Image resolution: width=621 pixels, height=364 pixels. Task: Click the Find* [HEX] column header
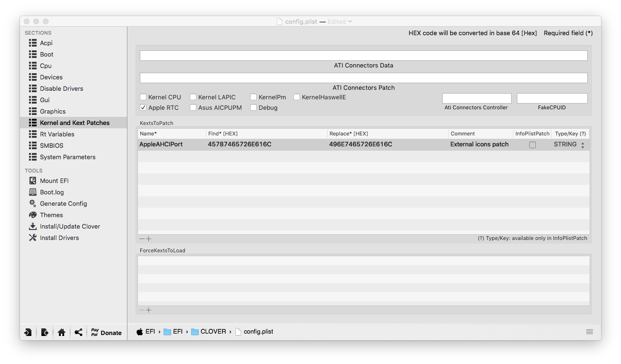click(267, 134)
